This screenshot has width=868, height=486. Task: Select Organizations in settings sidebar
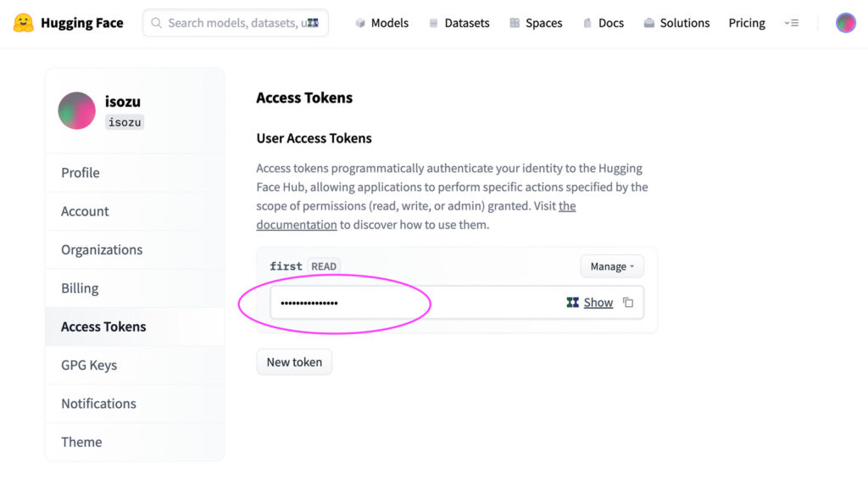135,249
